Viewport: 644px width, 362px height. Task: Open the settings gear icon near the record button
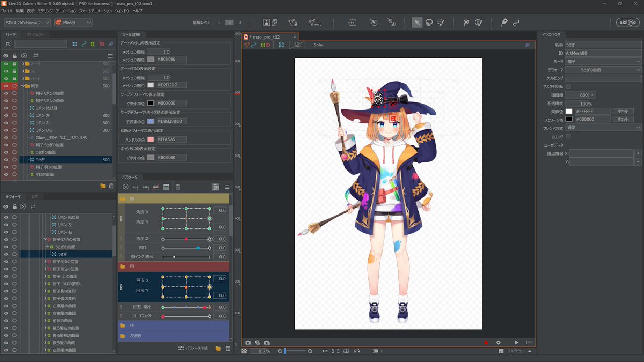pyautogui.click(x=499, y=342)
